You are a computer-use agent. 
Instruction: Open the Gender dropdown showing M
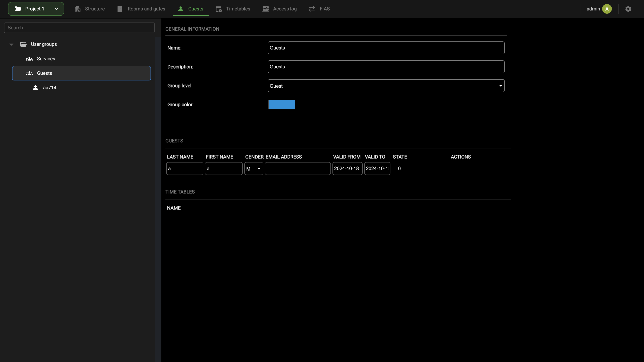254,169
